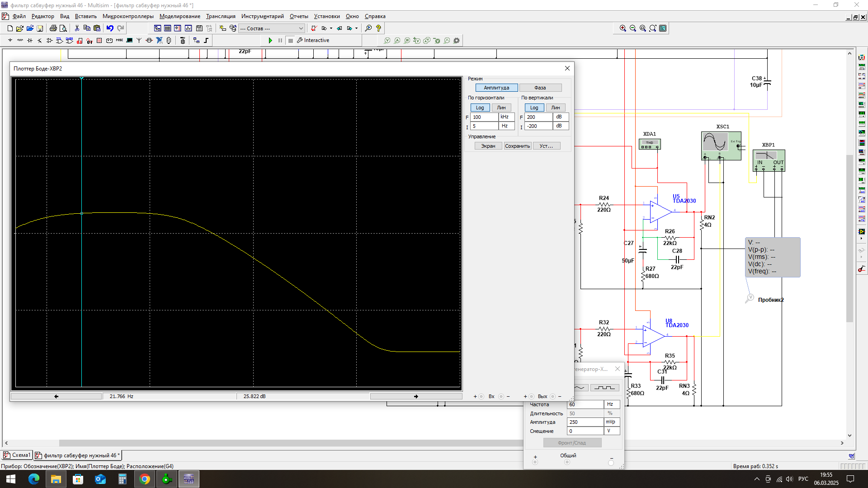Click the New file icon
The width and height of the screenshot is (868, 488).
click(10, 28)
